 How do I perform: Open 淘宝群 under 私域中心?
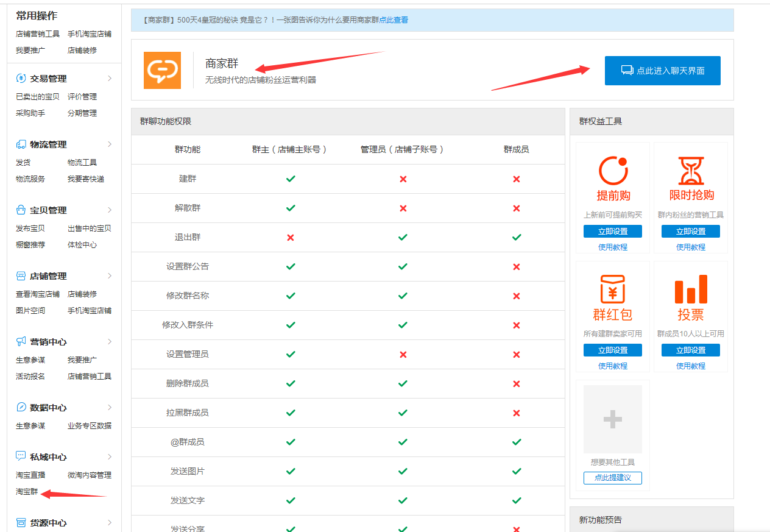point(26,491)
